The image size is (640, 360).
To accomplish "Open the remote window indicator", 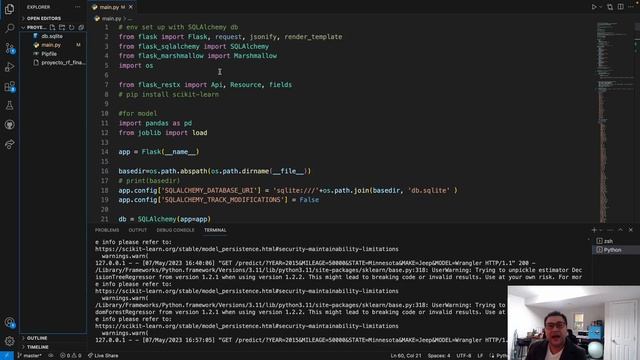I will pyautogui.click(x=7, y=356).
